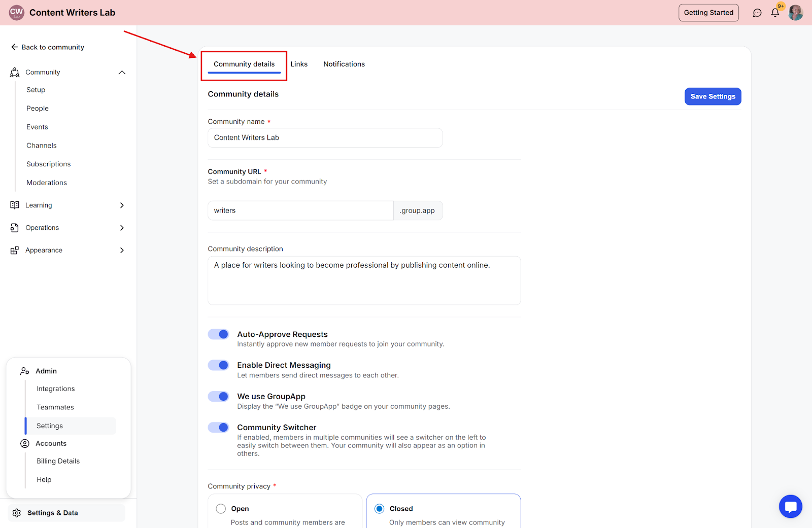
Task: Switch to the Notifications tab
Action: pos(344,64)
